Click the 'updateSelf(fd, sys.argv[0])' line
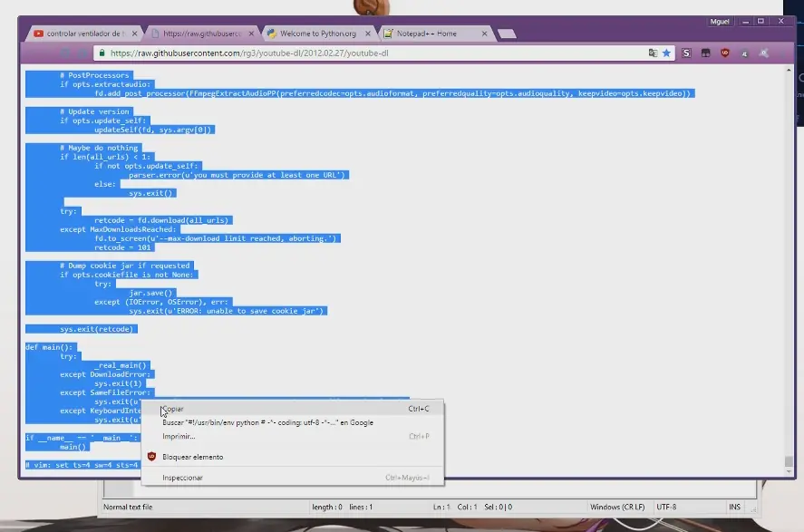This screenshot has width=804, height=532. pyautogui.click(x=153, y=130)
